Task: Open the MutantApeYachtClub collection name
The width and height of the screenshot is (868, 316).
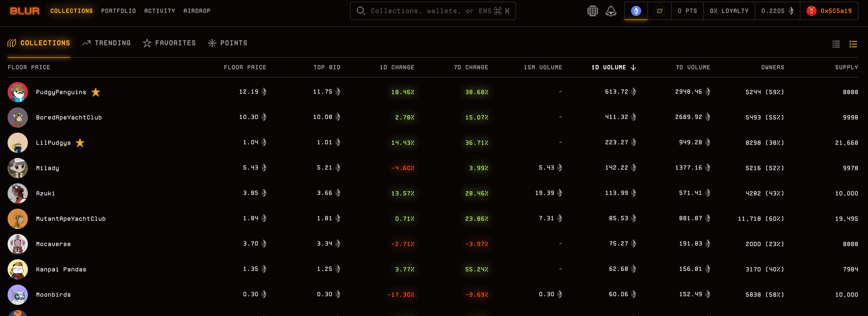Action: point(71,219)
